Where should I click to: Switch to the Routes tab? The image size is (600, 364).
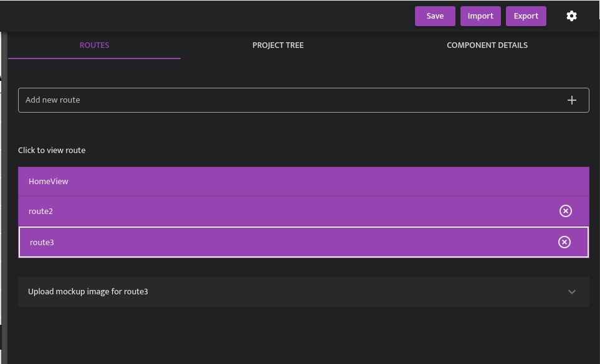(x=94, y=45)
